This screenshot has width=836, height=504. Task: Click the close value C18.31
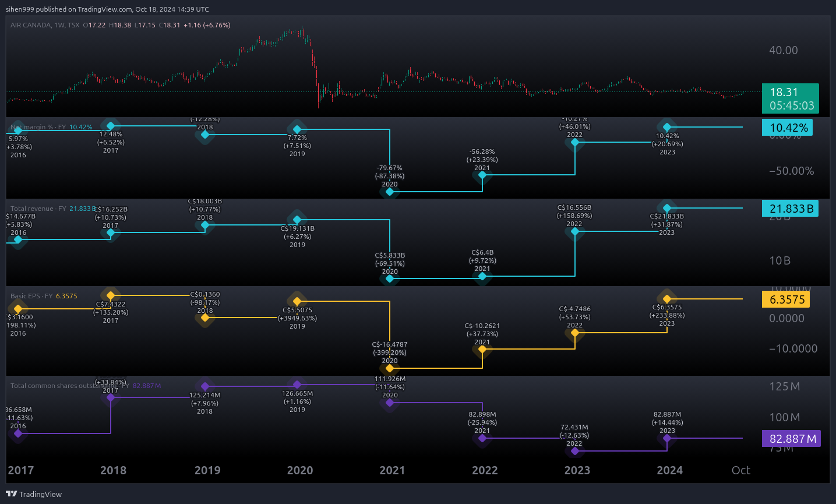(x=170, y=25)
